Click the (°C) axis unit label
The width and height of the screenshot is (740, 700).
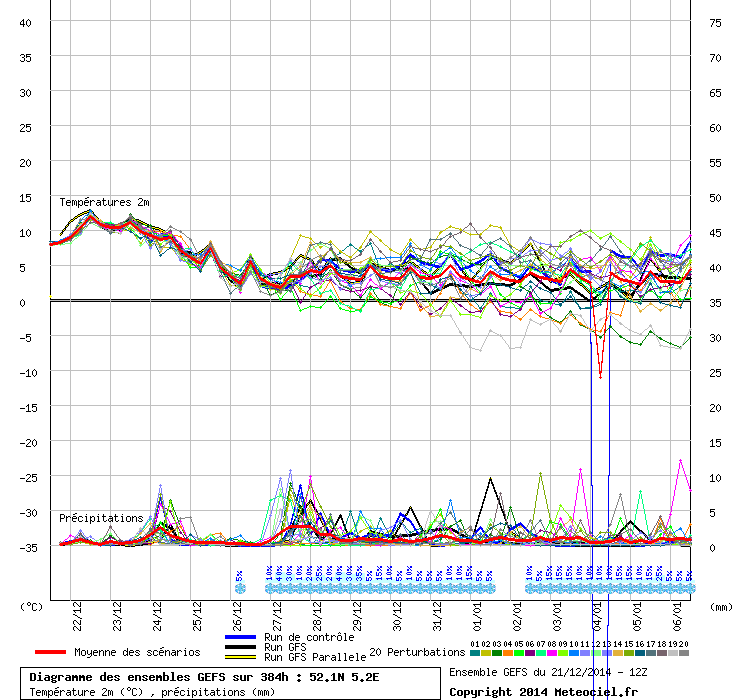coord(31,607)
